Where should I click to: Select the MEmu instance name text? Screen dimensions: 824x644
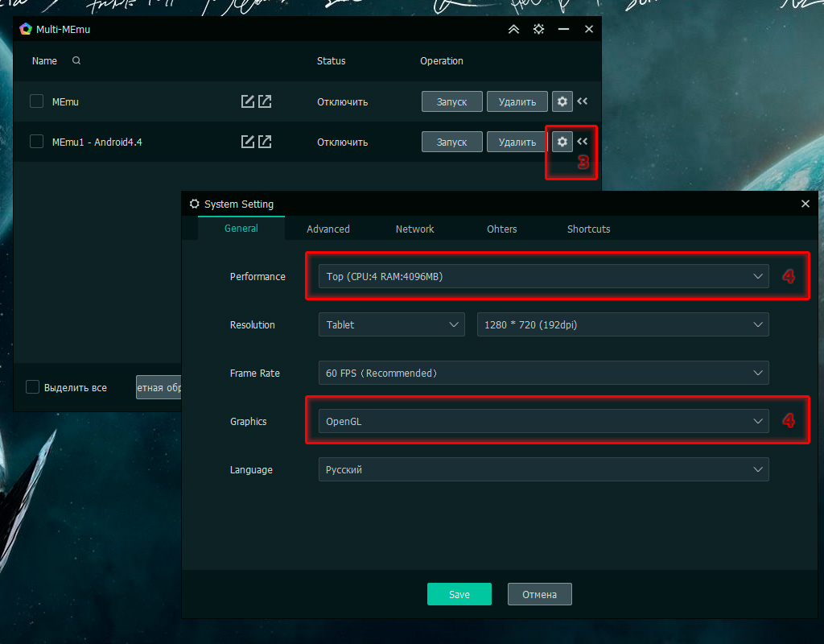click(x=65, y=102)
